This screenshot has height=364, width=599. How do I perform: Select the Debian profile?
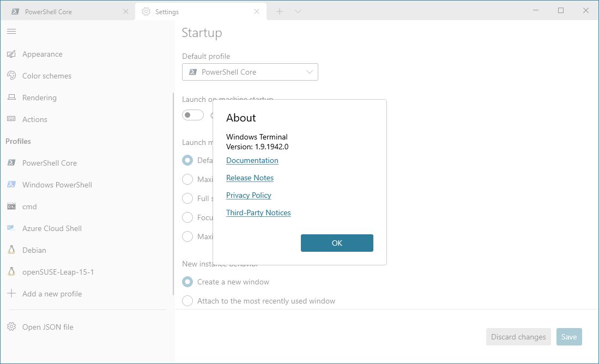pyautogui.click(x=87, y=250)
